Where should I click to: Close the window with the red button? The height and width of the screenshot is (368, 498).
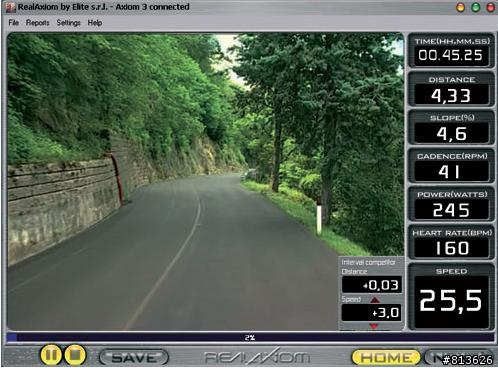click(491, 7)
